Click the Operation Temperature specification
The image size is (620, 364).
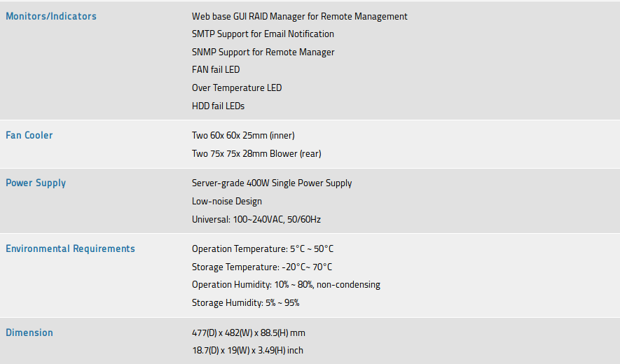click(x=261, y=249)
